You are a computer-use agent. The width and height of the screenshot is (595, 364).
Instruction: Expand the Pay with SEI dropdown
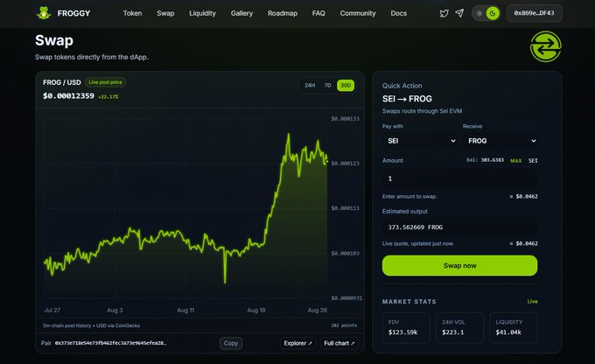click(421, 141)
